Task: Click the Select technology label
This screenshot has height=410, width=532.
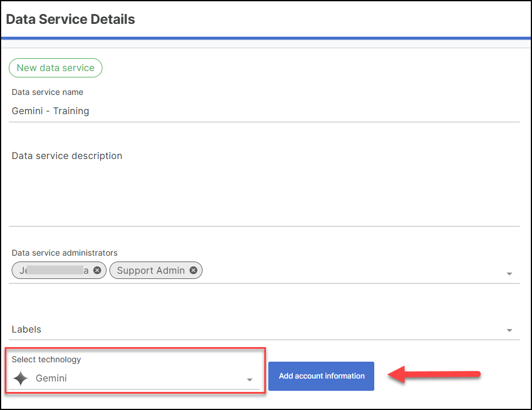Action: (x=47, y=359)
